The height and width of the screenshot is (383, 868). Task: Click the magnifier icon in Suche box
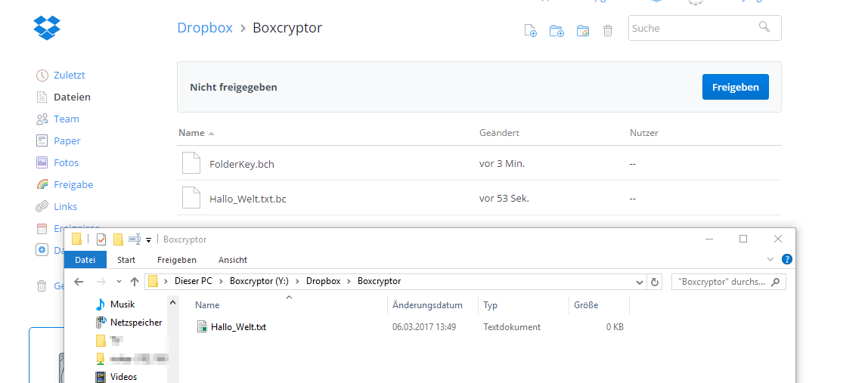pyautogui.click(x=764, y=27)
